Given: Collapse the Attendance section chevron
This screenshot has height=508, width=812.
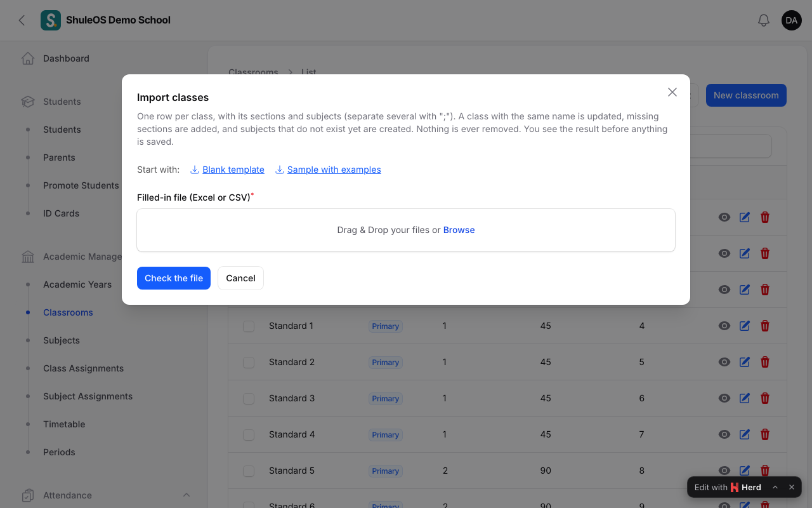Looking at the screenshot, I should 187,495.
